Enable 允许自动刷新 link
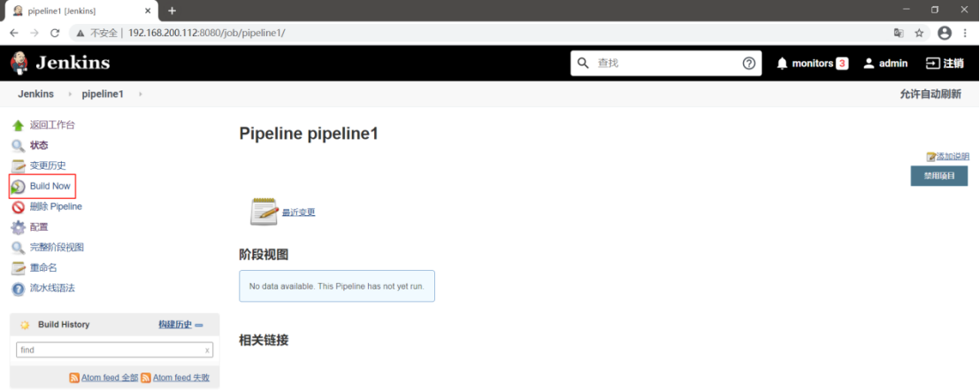Viewport: 980px width, 392px height. pos(930,95)
